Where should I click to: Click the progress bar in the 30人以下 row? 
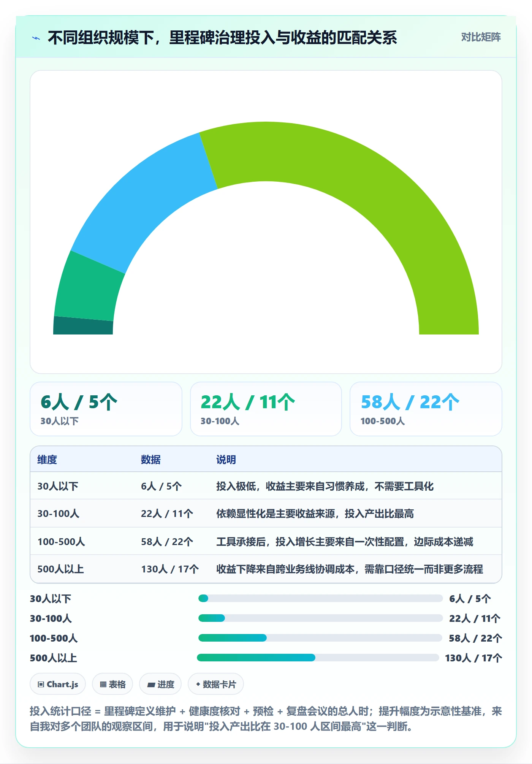[320, 598]
